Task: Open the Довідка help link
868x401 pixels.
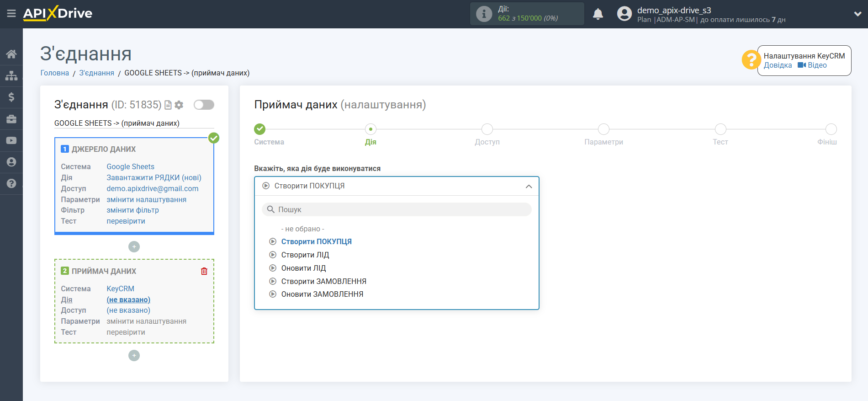Action: tap(778, 65)
